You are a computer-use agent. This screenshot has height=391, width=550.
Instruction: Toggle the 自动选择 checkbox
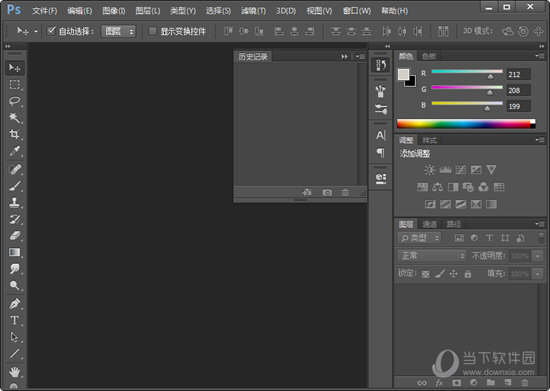[51, 31]
